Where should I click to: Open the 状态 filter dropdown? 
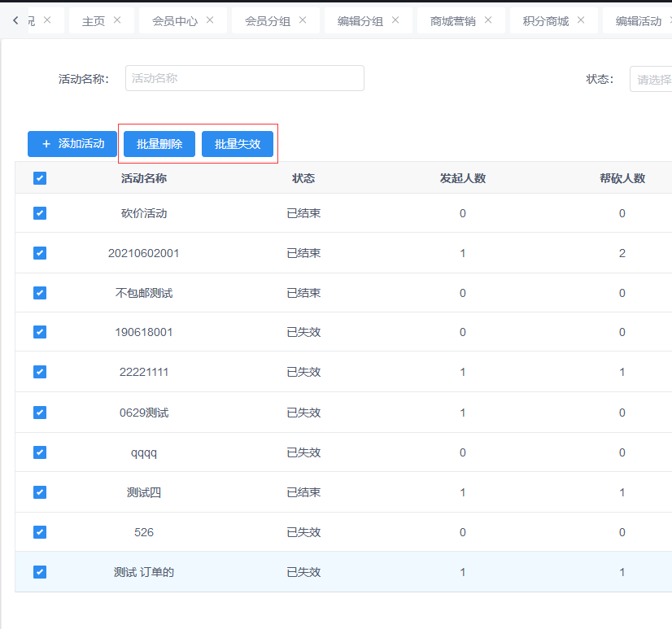[x=652, y=79]
